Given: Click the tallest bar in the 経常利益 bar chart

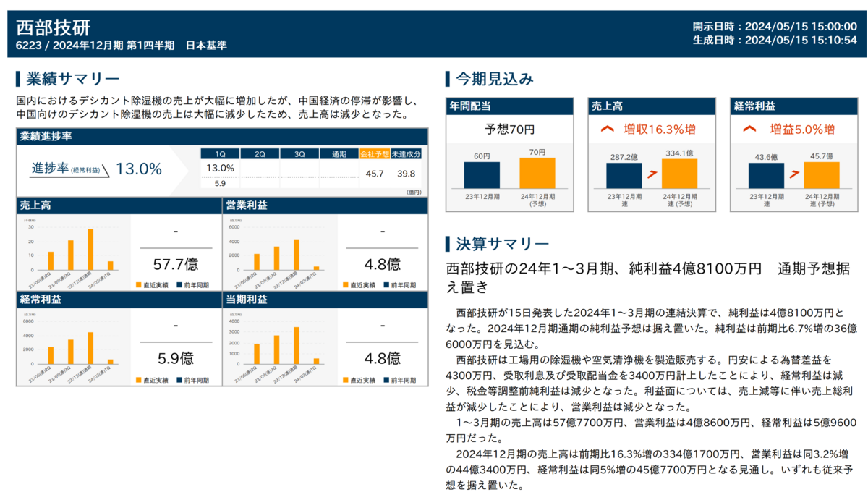Looking at the screenshot, I should (x=90, y=348).
